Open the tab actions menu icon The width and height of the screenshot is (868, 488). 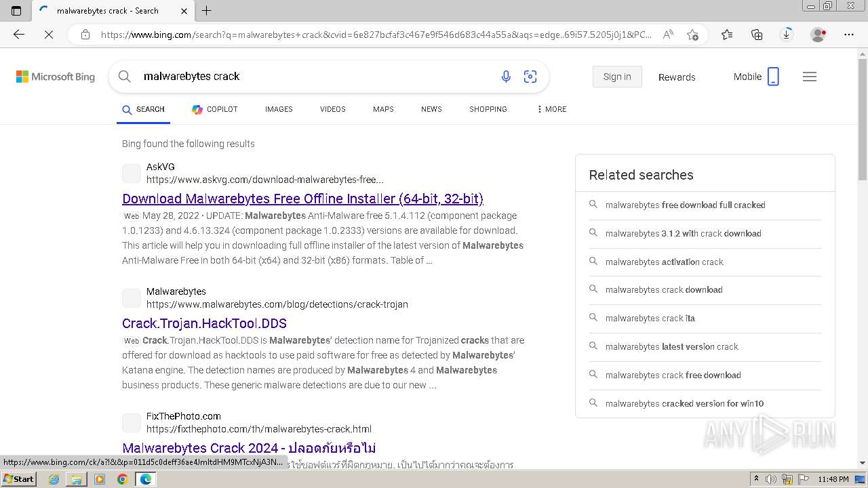[x=16, y=11]
